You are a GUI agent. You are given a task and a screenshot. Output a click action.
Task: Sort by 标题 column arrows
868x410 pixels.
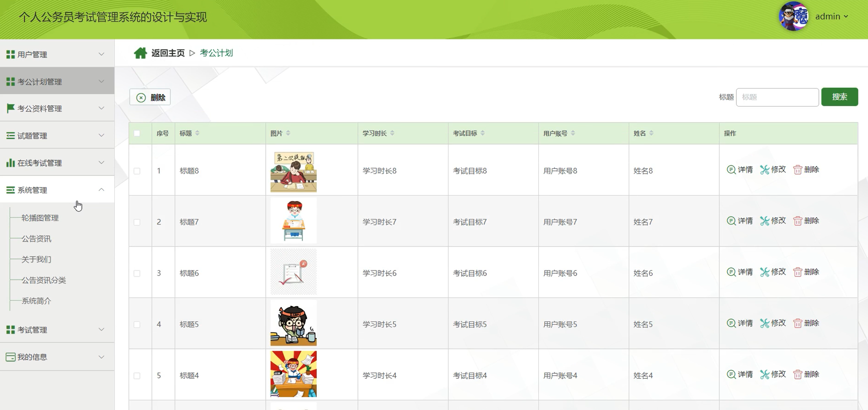click(197, 133)
